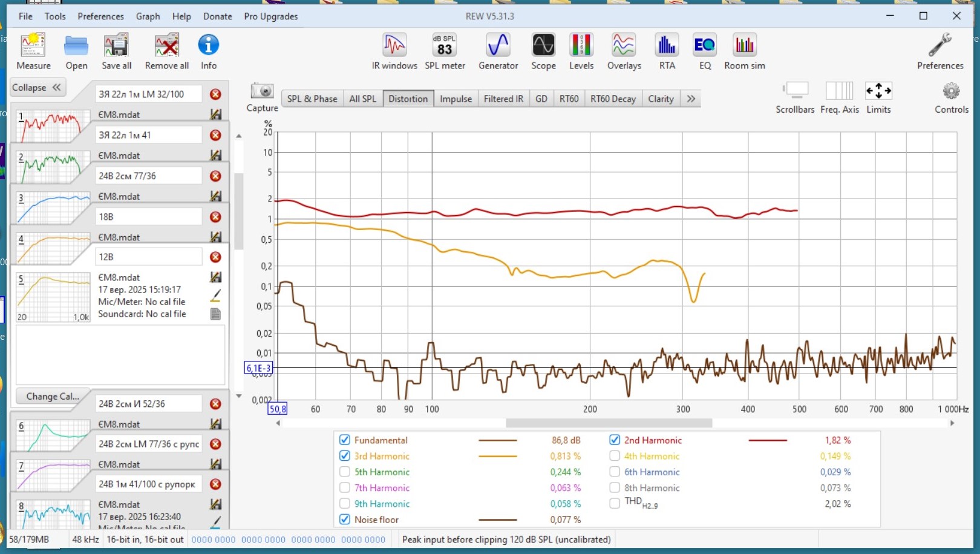Click the Remove all icon
The height and width of the screenshot is (554, 980).
tap(167, 51)
